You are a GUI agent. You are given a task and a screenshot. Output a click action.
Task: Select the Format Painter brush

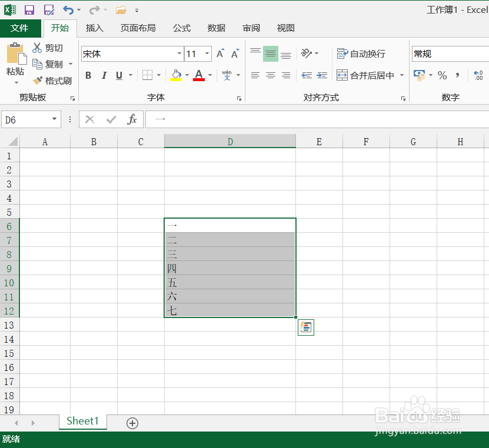click(x=38, y=81)
